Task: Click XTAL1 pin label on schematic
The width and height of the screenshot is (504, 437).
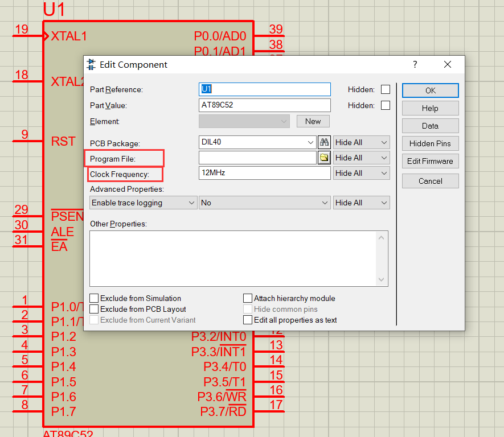Action: (69, 36)
